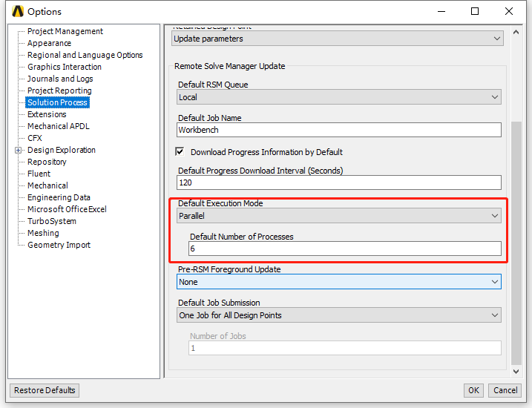The width and height of the screenshot is (532, 408).
Task: Select Project Reporting item
Action: (59, 91)
